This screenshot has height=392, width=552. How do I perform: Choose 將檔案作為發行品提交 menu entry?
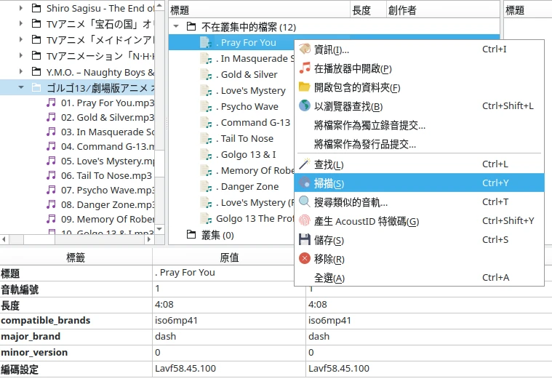pyautogui.click(x=365, y=144)
